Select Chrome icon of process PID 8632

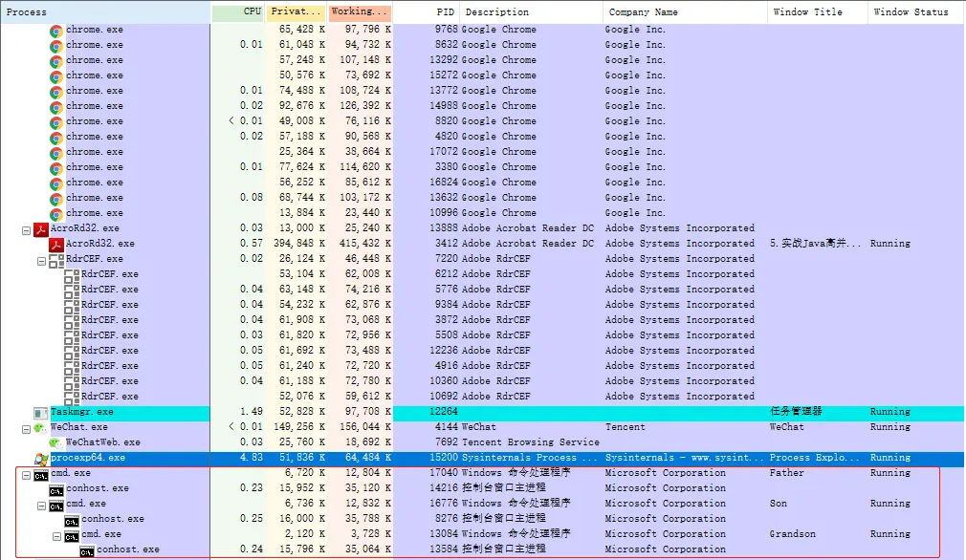[x=56, y=46]
